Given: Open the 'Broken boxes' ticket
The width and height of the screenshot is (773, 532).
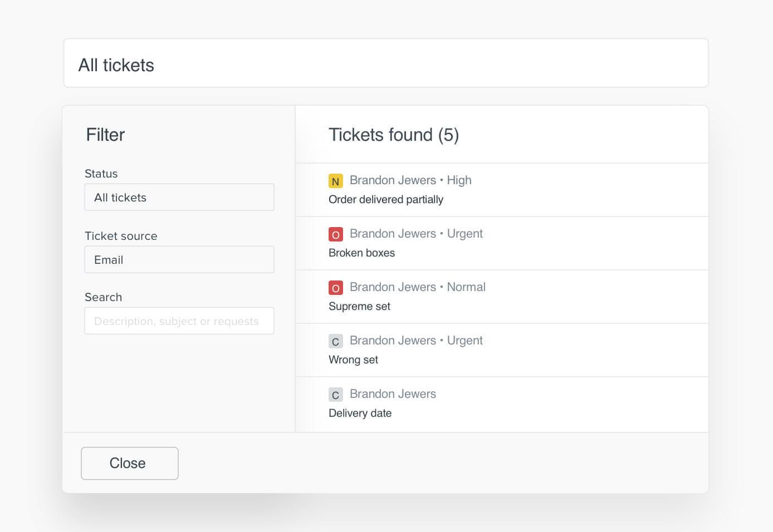Looking at the screenshot, I should [x=502, y=243].
